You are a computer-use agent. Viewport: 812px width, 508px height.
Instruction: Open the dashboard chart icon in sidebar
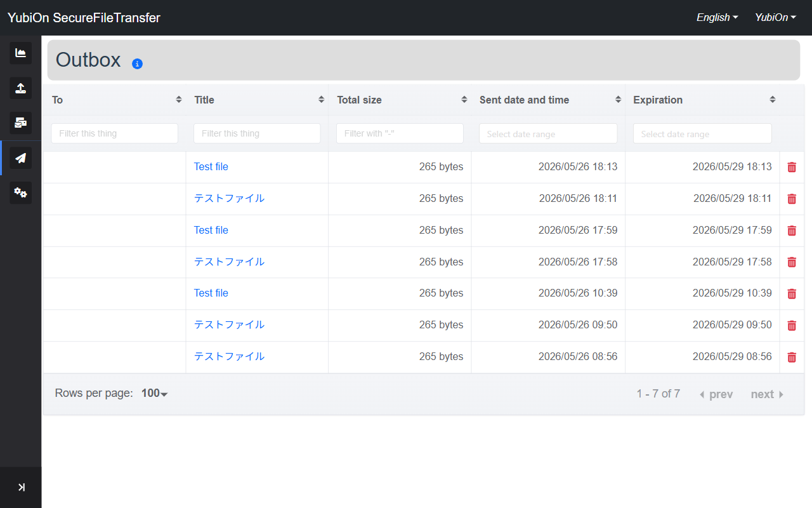click(x=20, y=53)
